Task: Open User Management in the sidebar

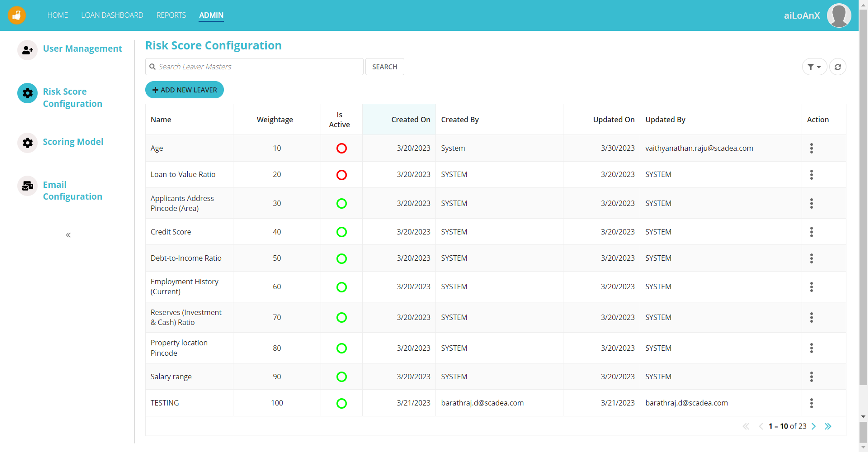Action: pos(82,49)
